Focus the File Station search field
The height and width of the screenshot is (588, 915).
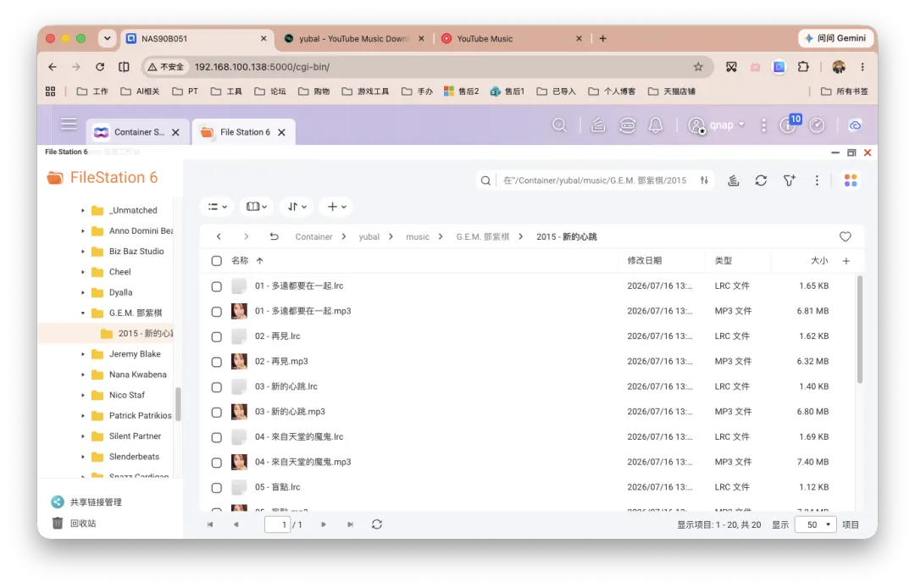(x=595, y=180)
